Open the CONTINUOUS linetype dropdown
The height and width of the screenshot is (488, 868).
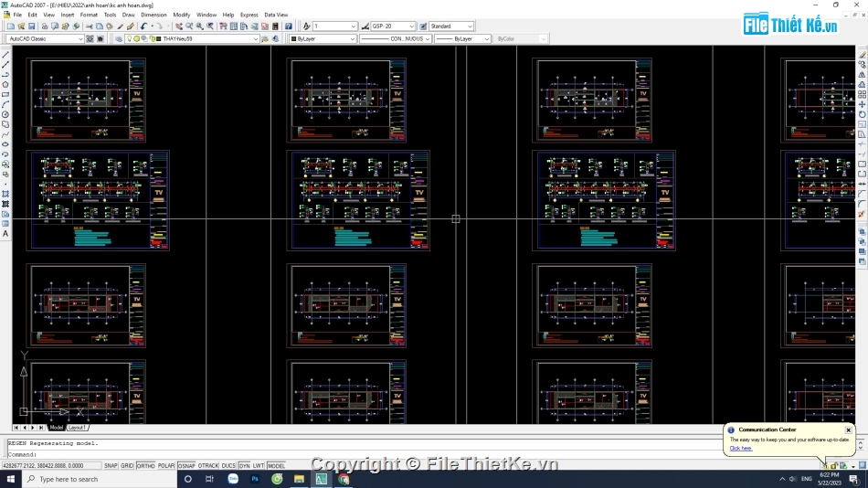pyautogui.click(x=396, y=38)
